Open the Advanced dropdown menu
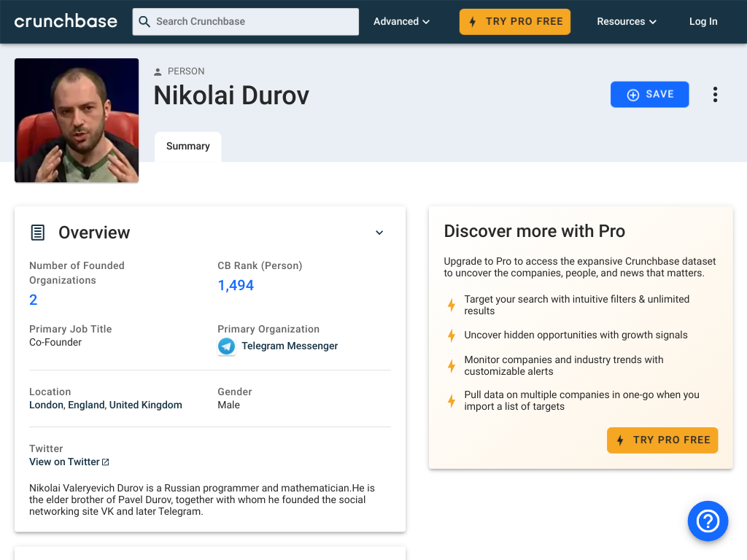This screenshot has width=747, height=560. tap(401, 21)
